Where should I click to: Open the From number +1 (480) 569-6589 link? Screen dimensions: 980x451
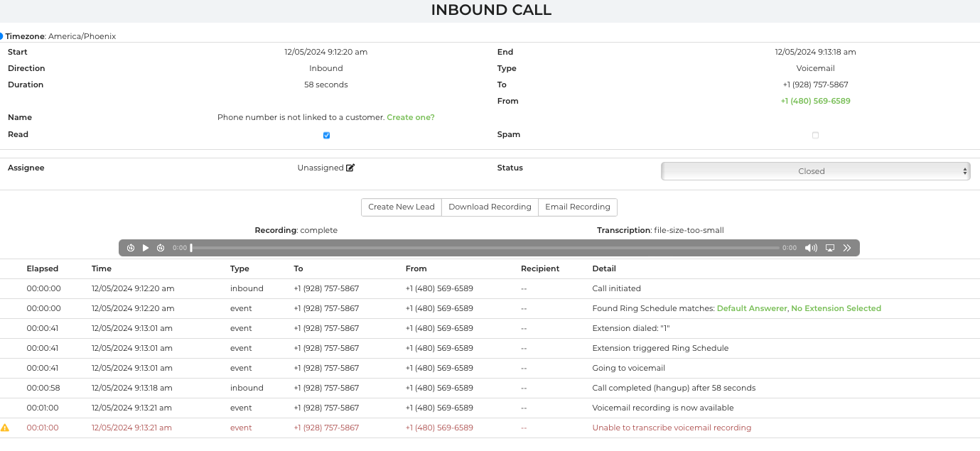pyautogui.click(x=815, y=101)
